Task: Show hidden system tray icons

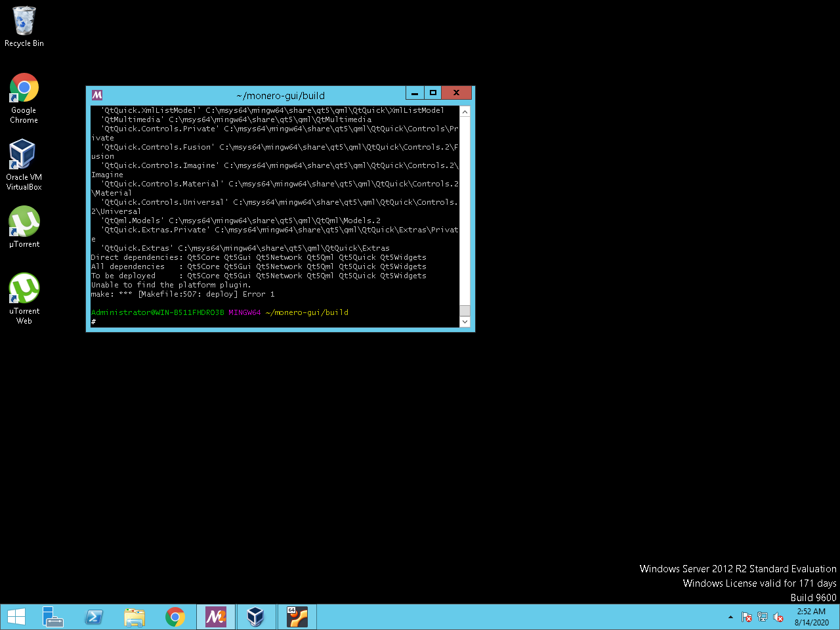Action: (730, 617)
